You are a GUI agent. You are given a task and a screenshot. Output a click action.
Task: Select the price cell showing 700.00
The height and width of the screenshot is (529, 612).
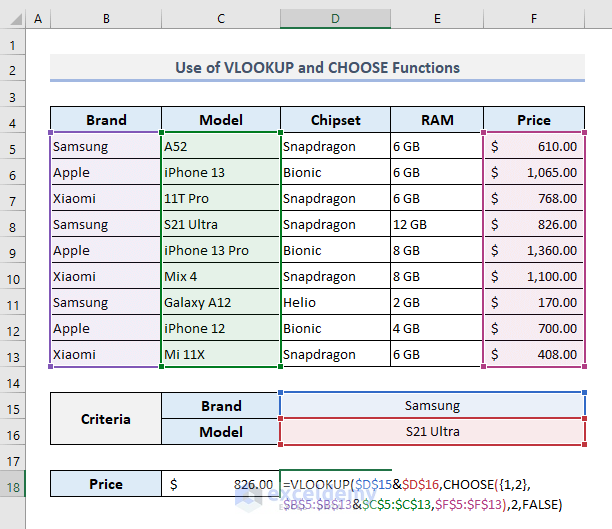click(x=534, y=328)
